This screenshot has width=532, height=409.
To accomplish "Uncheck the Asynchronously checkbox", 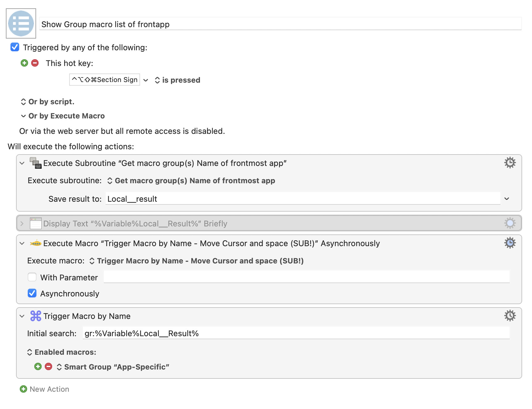I will coord(32,293).
